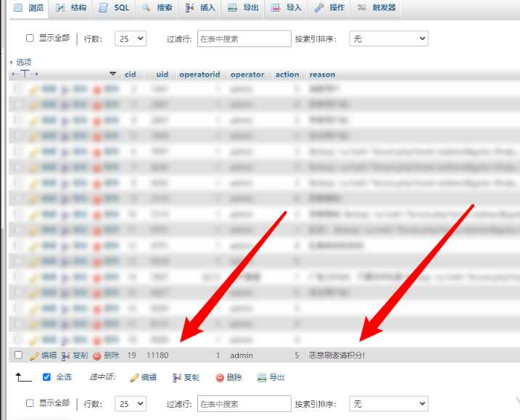Sort by the reason column header
Screen dimensions: 520x420
pos(322,75)
